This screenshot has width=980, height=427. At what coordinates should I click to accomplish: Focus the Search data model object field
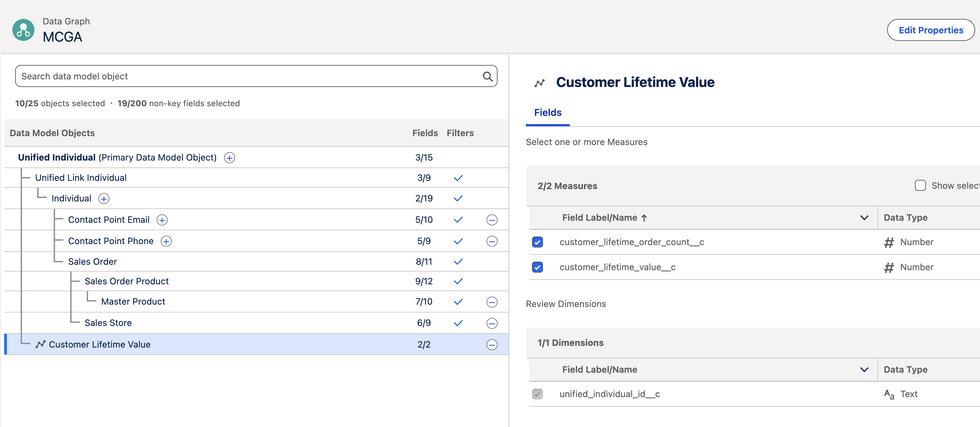pos(247,76)
